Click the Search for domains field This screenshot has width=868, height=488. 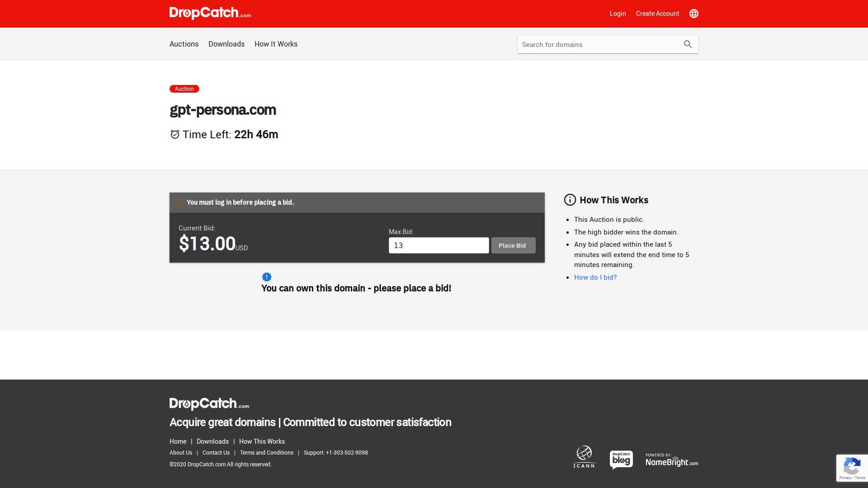pos(599,44)
